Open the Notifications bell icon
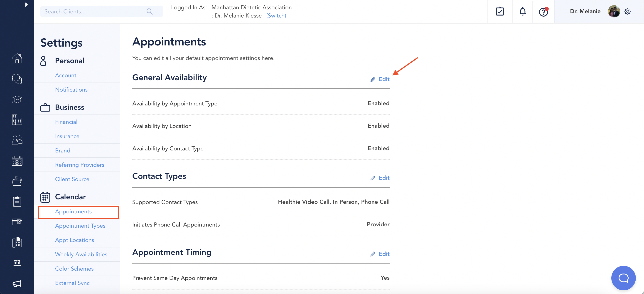Image resolution: width=644 pixels, height=294 pixels. 523,12
